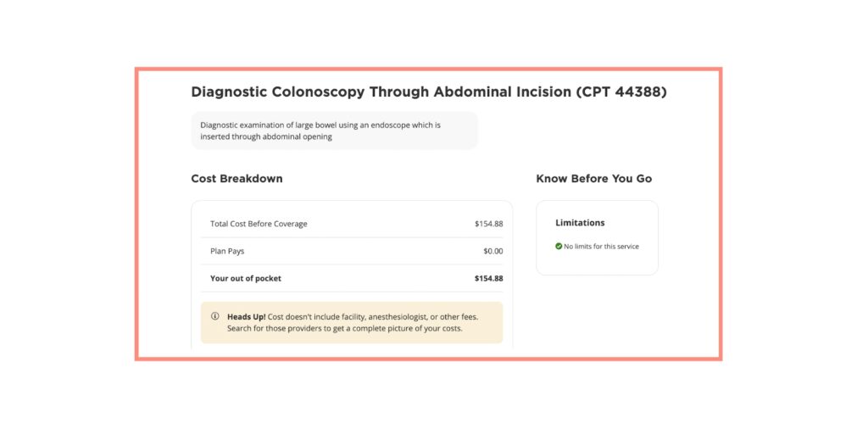Screen dimensions: 868x428
Task: Click the $154.88 total cost amount
Action: click(x=488, y=224)
